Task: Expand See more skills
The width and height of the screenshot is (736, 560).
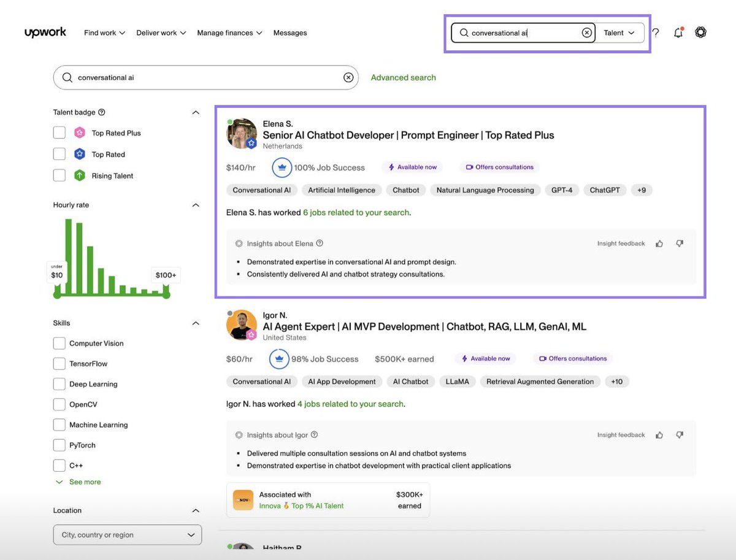Action: coord(79,482)
